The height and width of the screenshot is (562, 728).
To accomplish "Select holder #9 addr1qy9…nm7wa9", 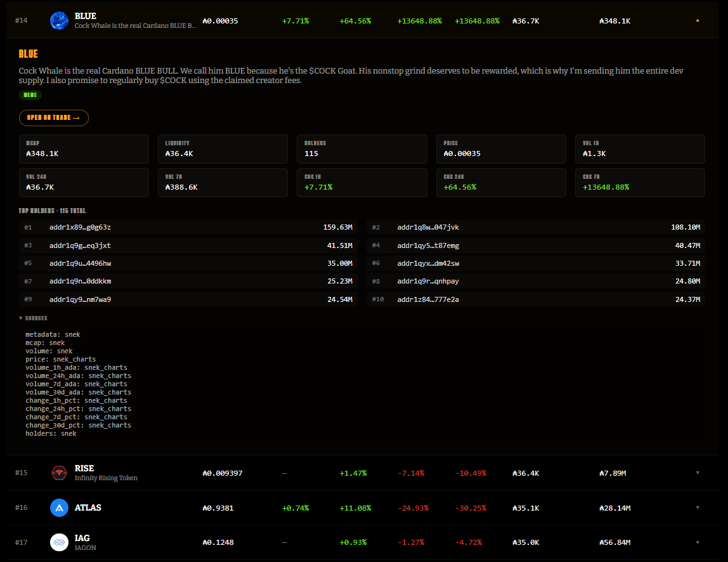I will pos(188,299).
